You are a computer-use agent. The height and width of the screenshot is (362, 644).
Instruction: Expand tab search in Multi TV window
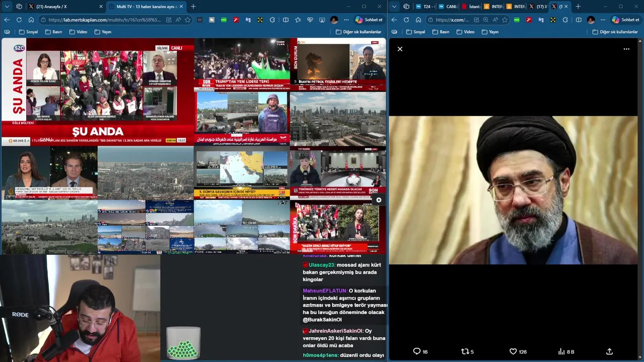7,7
